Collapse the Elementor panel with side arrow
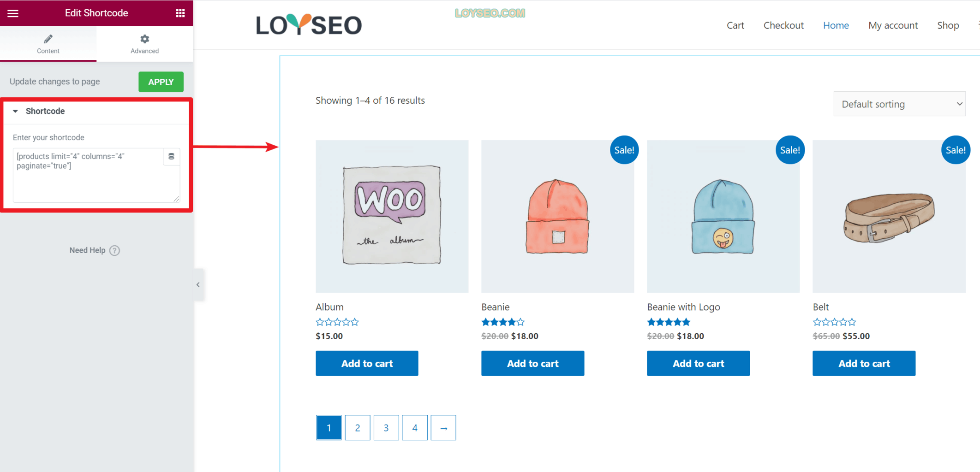 (198, 284)
